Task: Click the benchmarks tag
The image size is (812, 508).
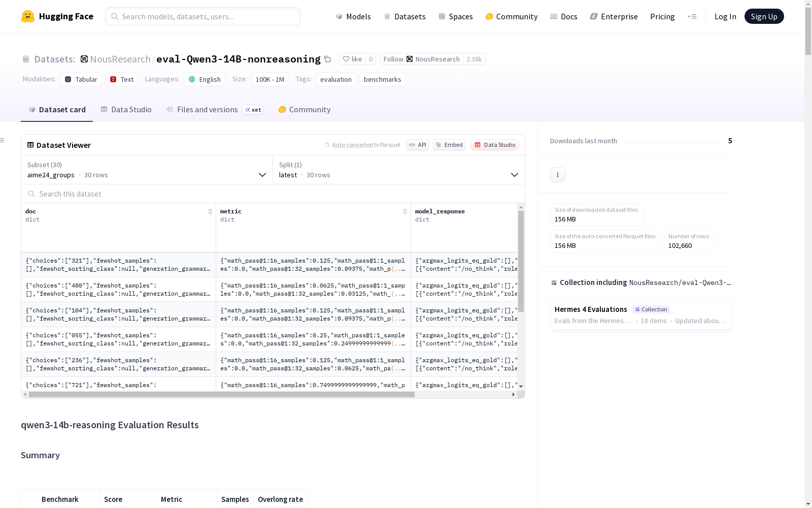Action: click(383, 79)
